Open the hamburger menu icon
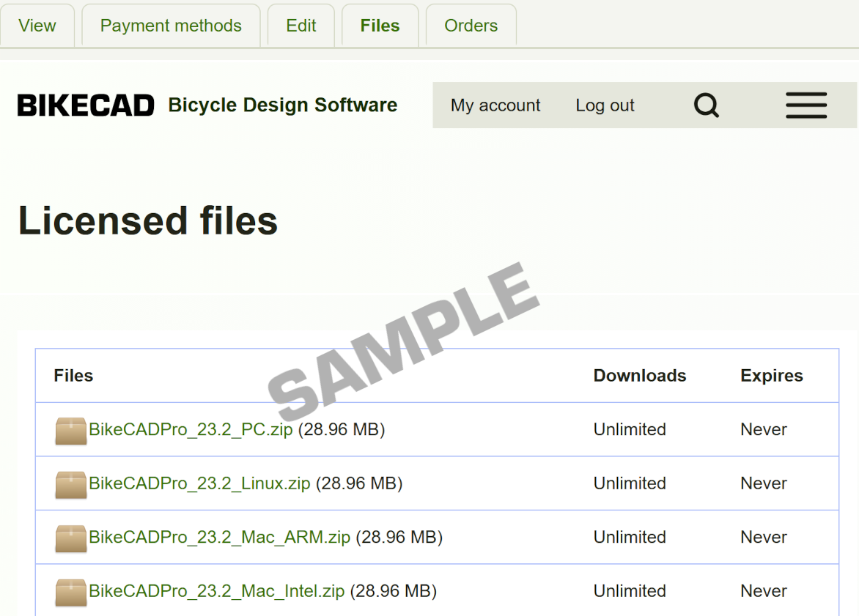 805,105
